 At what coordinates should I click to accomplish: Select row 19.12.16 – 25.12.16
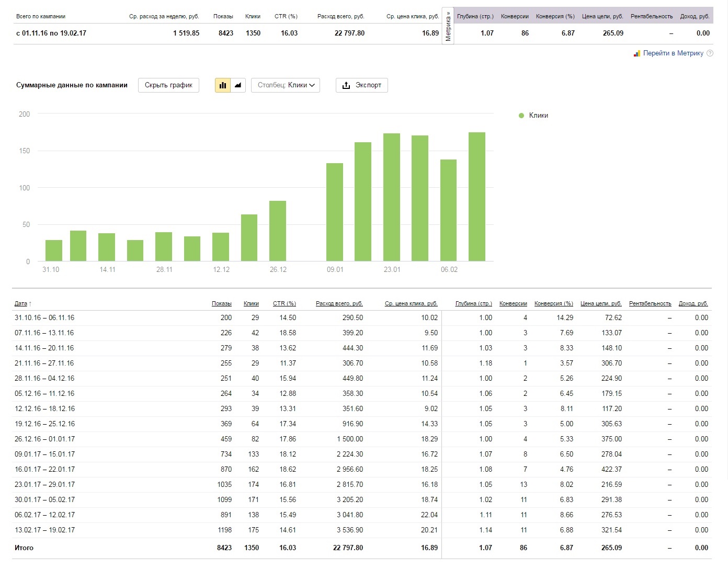point(362,424)
